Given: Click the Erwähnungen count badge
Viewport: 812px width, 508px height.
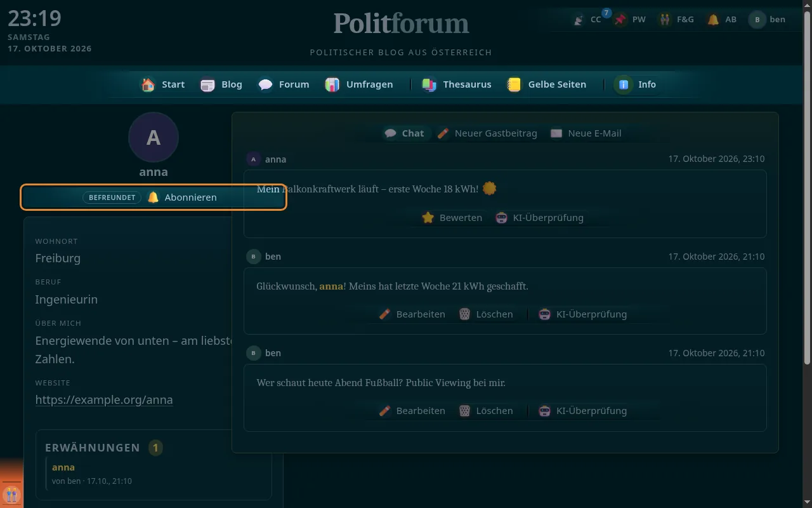Looking at the screenshot, I should coord(155,448).
